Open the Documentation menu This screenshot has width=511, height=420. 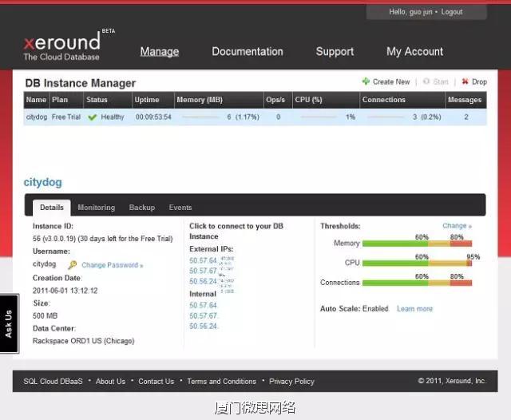coord(248,51)
